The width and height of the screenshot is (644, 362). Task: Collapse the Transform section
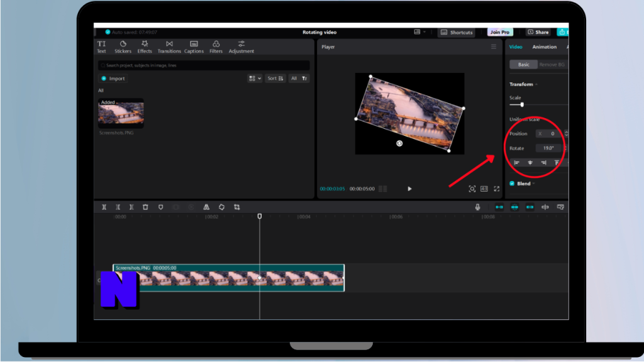coord(536,84)
